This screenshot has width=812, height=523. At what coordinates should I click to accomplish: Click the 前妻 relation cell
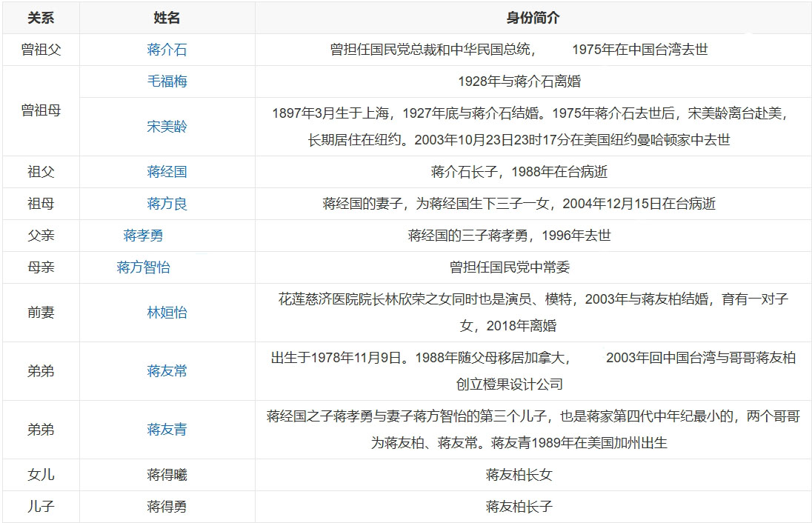(x=41, y=313)
